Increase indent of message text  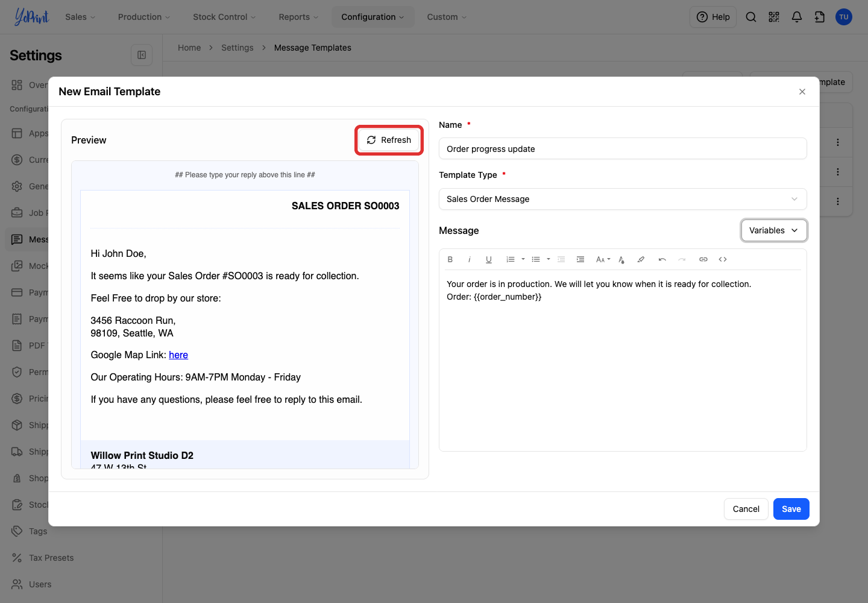(x=580, y=259)
